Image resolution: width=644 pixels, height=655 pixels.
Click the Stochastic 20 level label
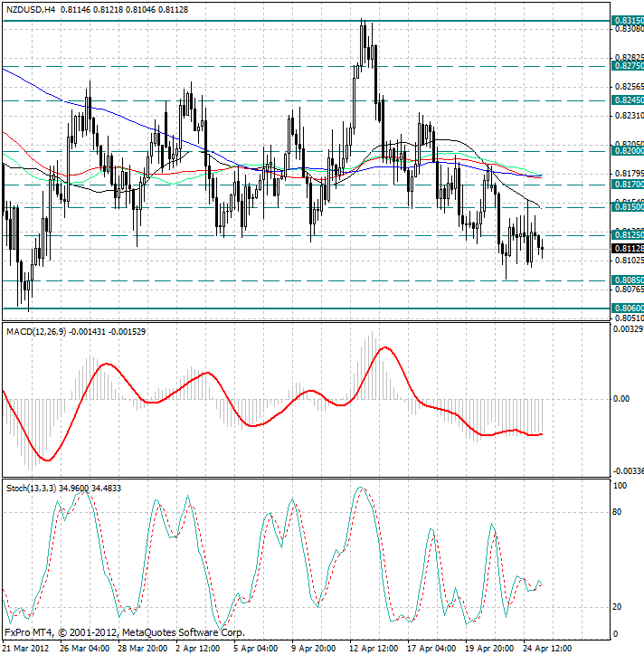pyautogui.click(x=618, y=606)
